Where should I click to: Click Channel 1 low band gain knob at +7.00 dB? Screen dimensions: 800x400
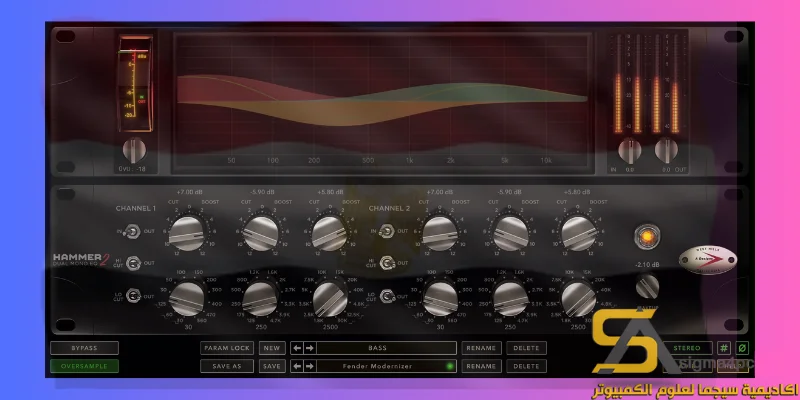click(186, 233)
